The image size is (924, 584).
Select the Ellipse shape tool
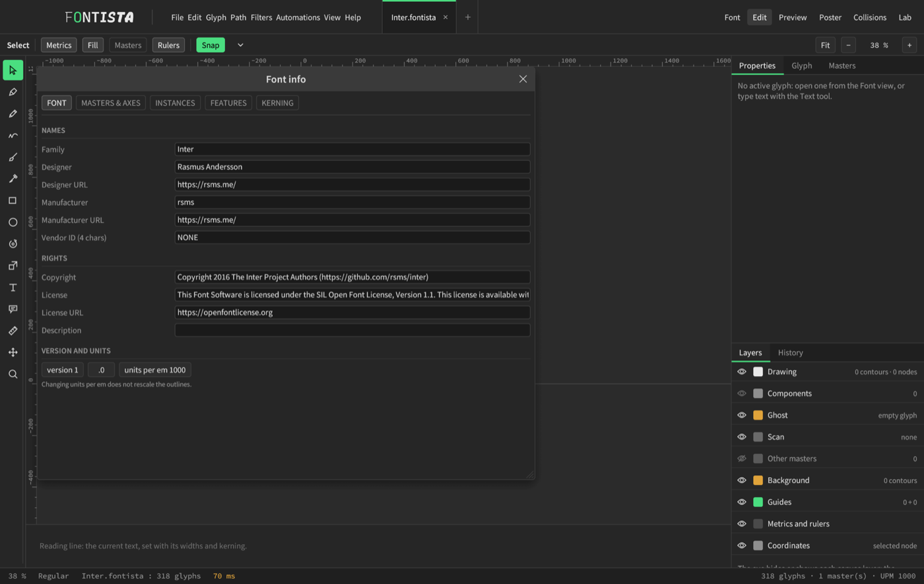coord(13,222)
